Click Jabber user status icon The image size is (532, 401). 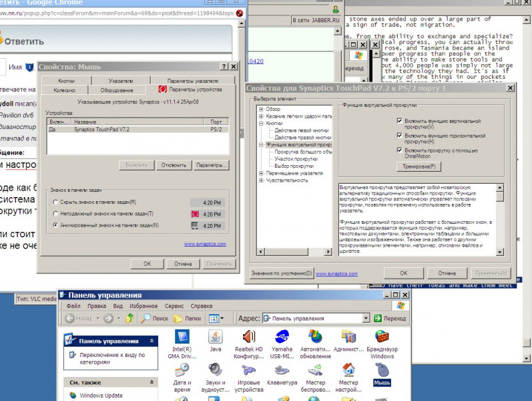[336, 9]
